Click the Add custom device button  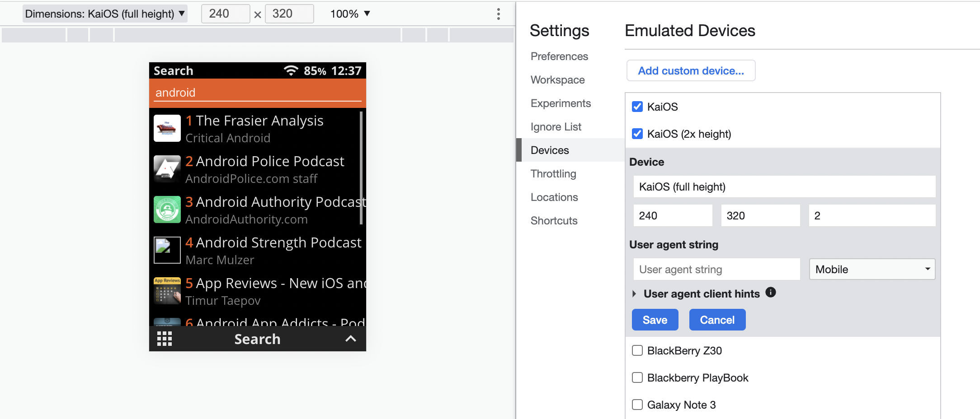click(691, 71)
